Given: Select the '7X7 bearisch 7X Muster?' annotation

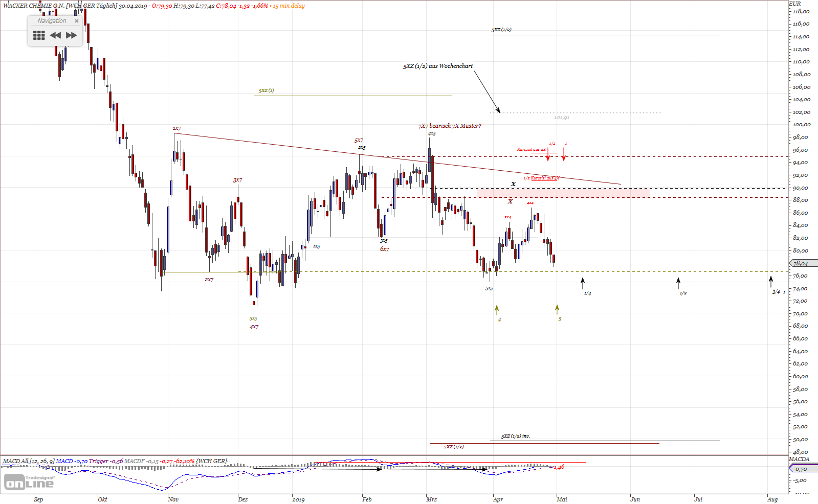Looking at the screenshot, I should [450, 126].
